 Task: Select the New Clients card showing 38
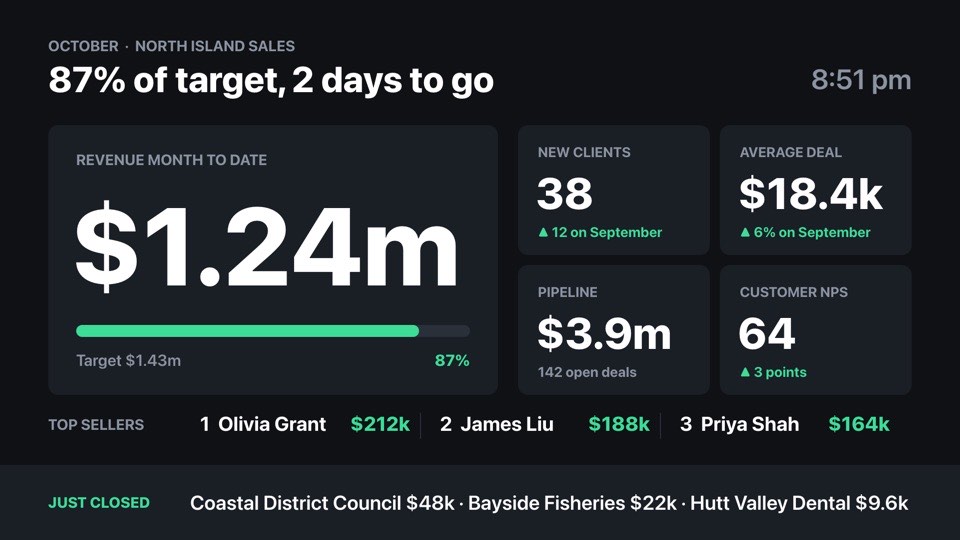click(613, 190)
